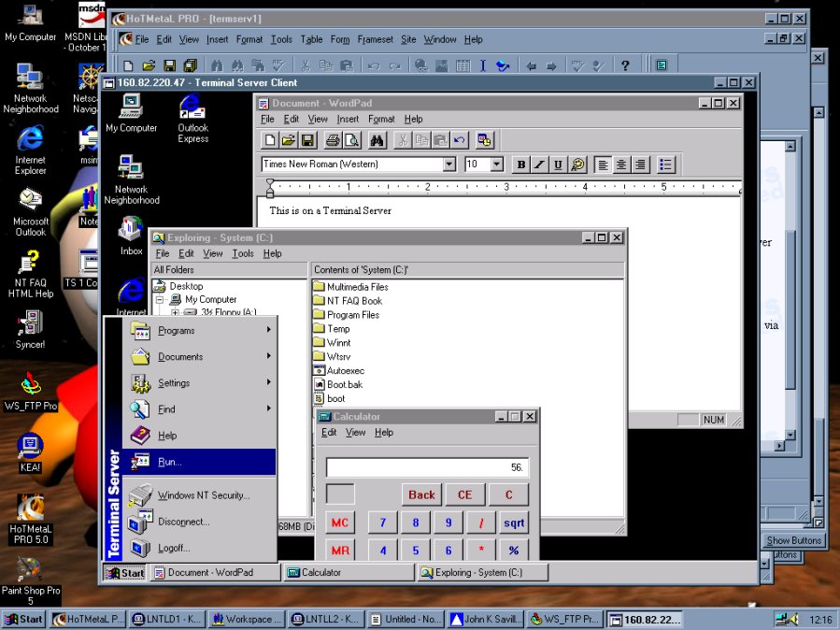Expand Programs submenu in the Start menu

tap(199, 331)
